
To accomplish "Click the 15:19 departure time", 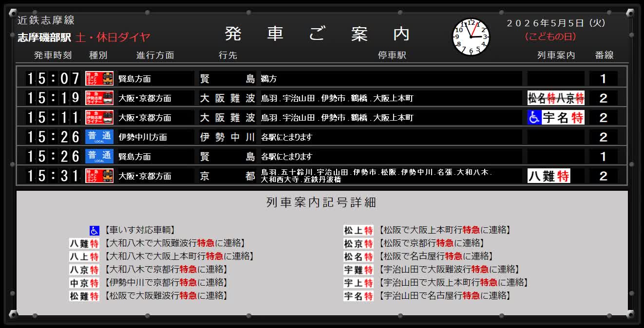I will (53, 98).
